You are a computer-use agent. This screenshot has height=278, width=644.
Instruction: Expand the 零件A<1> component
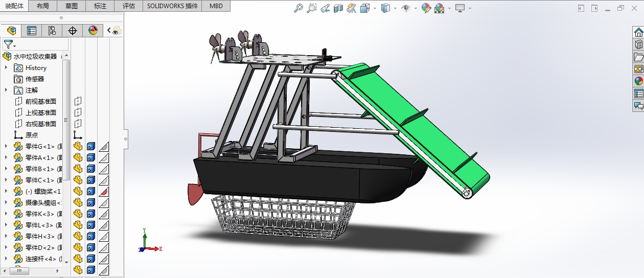pos(6,157)
